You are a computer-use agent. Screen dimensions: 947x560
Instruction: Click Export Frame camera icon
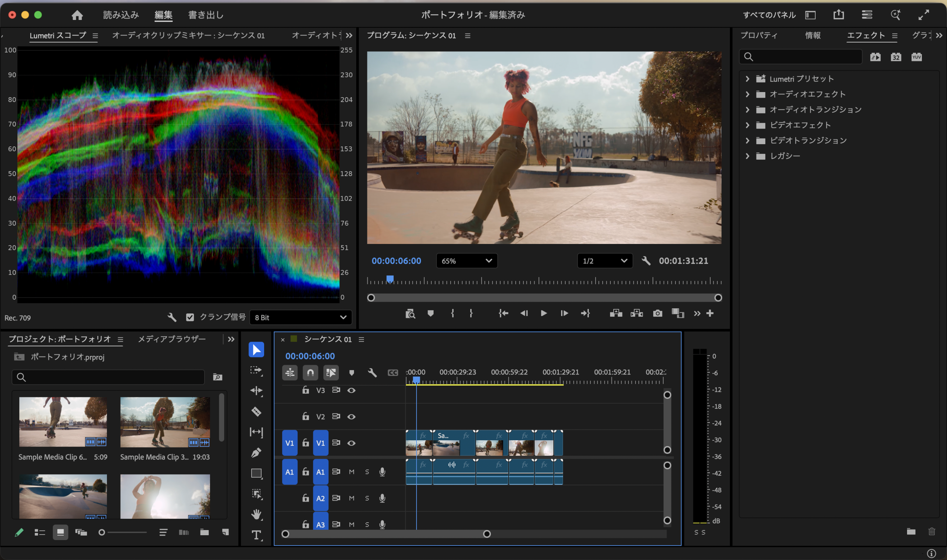point(657,313)
